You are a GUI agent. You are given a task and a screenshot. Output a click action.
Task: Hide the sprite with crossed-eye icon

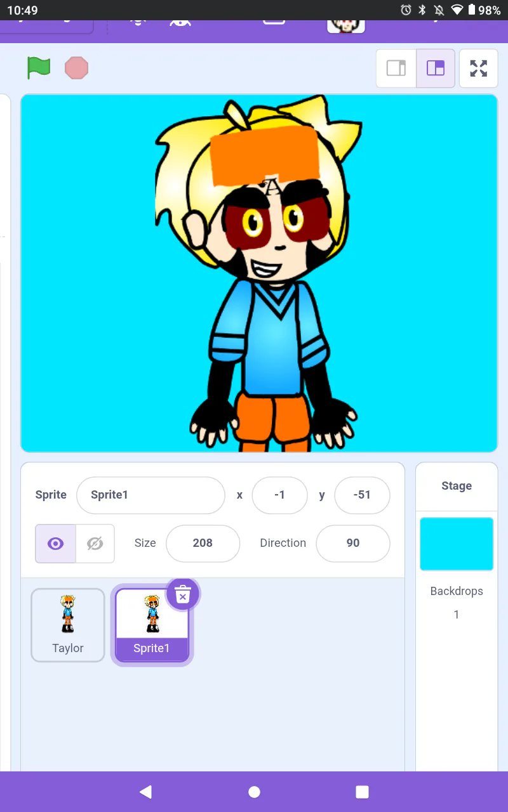pos(95,543)
